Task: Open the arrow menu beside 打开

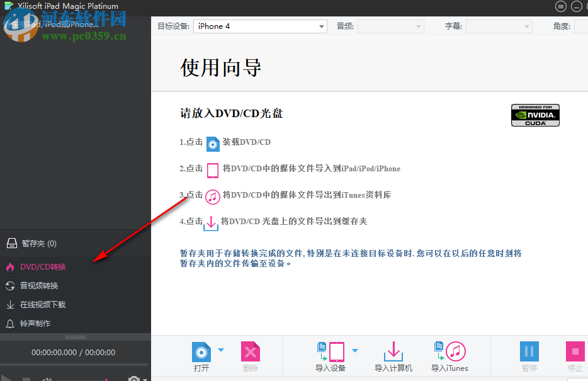Action: [x=221, y=349]
